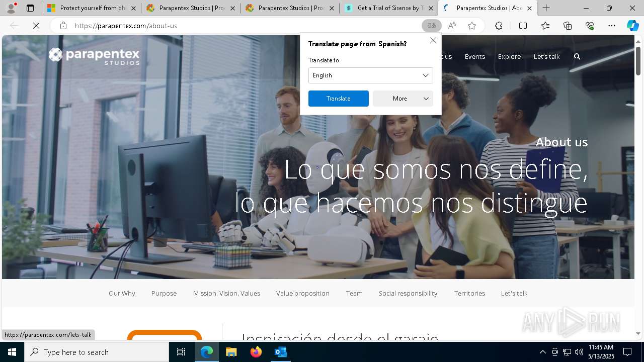The height and width of the screenshot is (362, 644).
Task: Open the Explore nav menu item
Action: pos(509,57)
